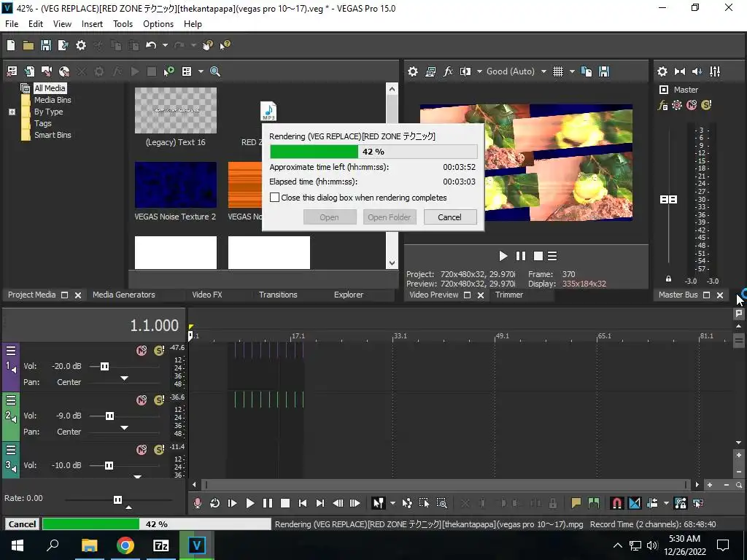This screenshot has height=560, width=747.
Task: Click the What's This help icon
Action: [225, 45]
